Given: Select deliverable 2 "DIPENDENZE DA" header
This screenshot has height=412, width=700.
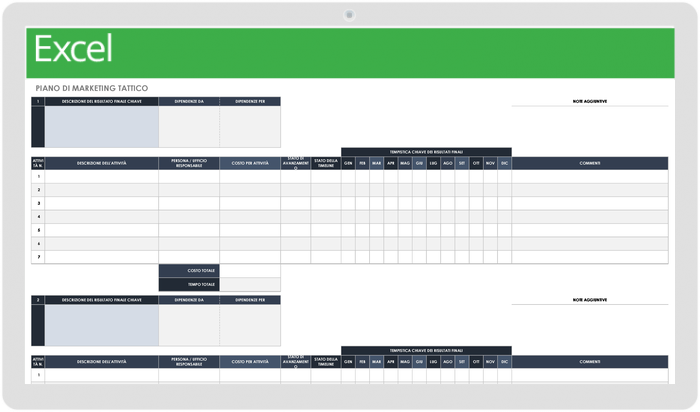Looking at the screenshot, I should 189,300.
